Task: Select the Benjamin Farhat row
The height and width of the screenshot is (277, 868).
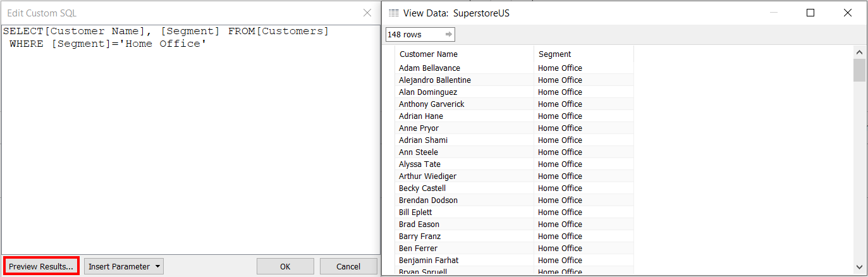Action: pos(429,261)
